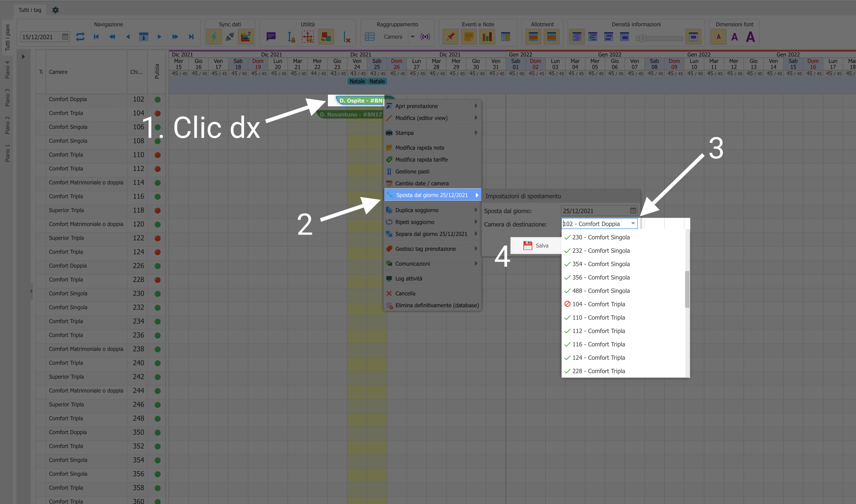Open calendar for Sposta dal giorno field

point(633,211)
